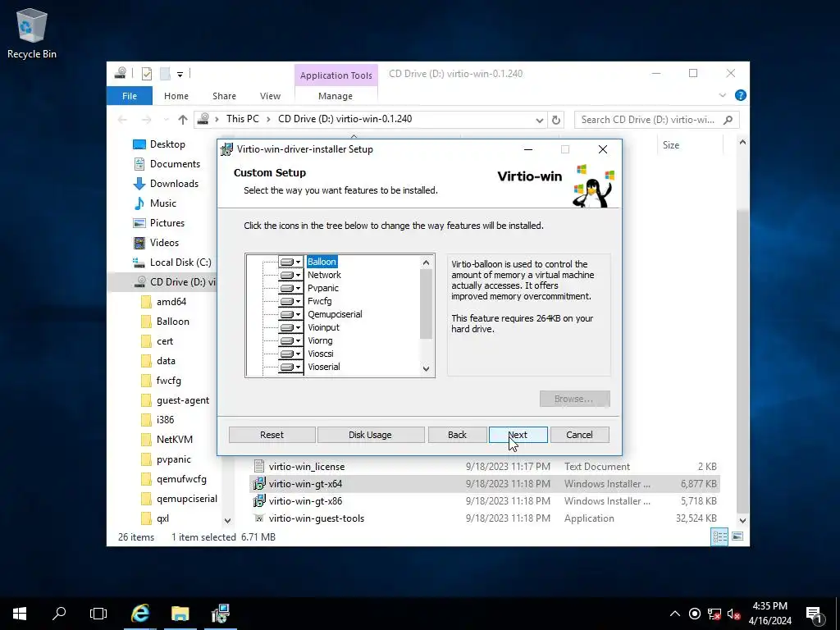840x630 pixels.
Task: Open the Recycle Bin desktop icon
Action: point(32,34)
